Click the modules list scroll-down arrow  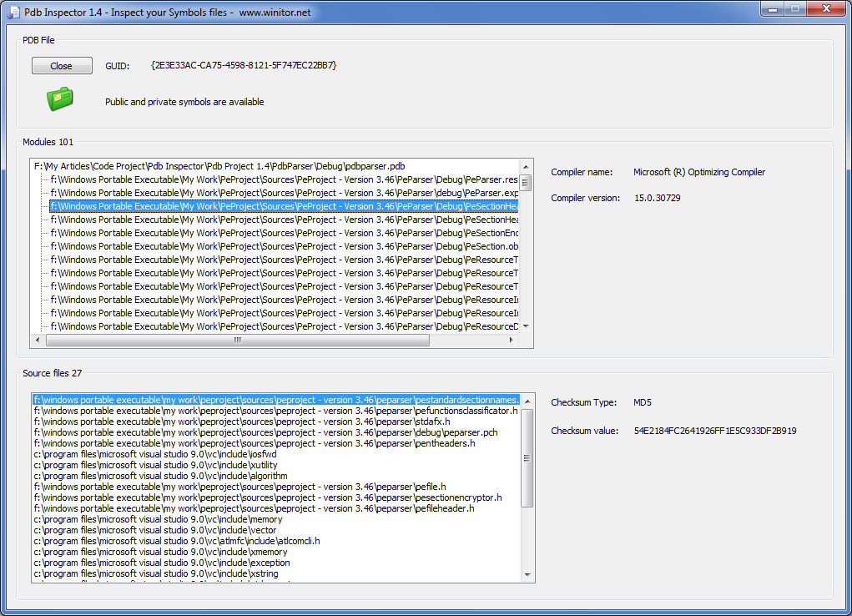click(x=526, y=326)
